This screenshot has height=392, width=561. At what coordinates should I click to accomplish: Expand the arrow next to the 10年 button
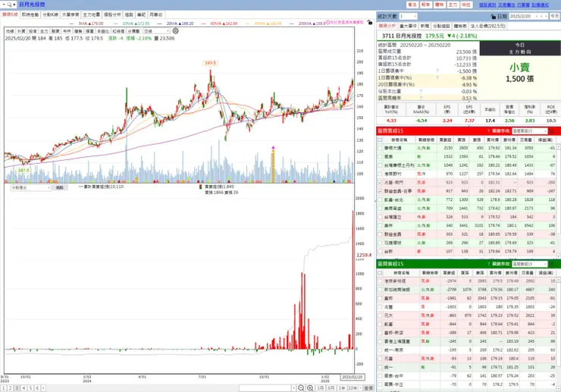(x=361, y=388)
